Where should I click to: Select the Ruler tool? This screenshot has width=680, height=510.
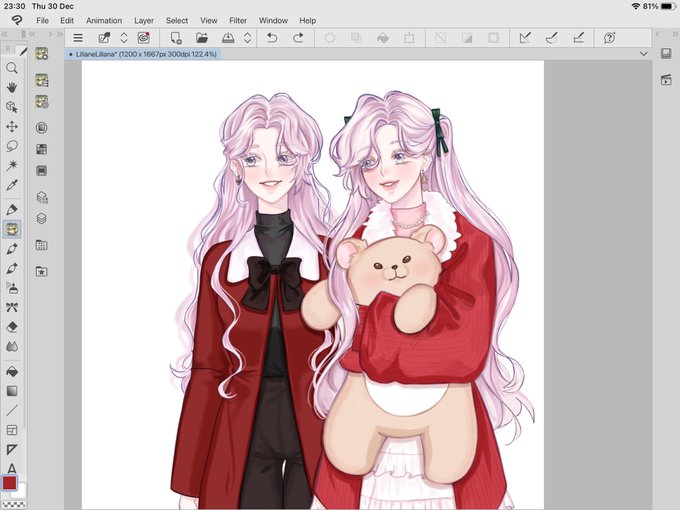coord(12,449)
